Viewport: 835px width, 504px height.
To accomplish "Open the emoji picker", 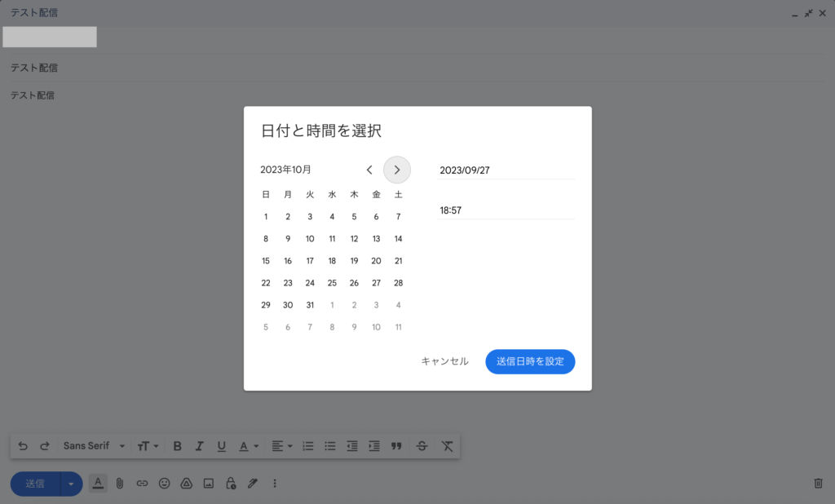I will point(164,483).
